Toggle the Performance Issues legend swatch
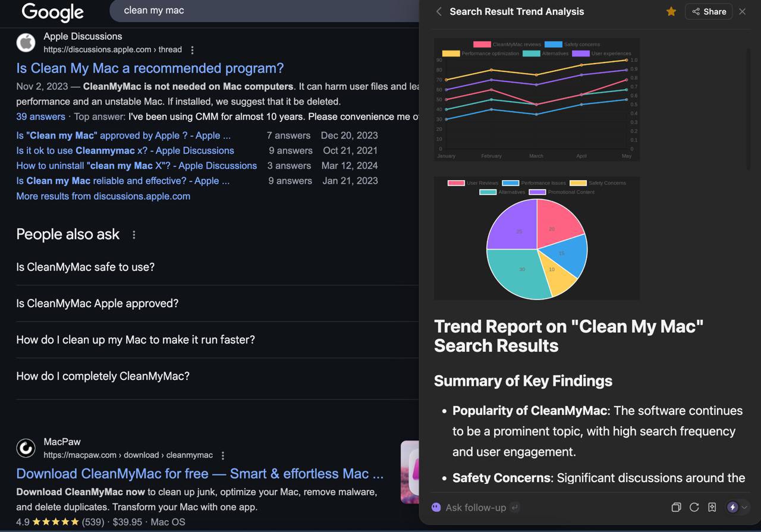 [x=511, y=183]
